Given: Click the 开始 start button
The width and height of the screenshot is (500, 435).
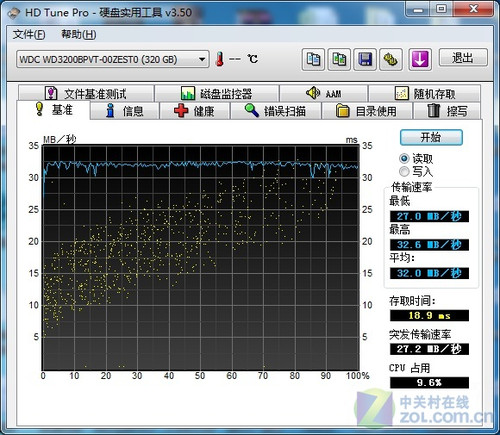Looking at the screenshot, I should pos(431,137).
